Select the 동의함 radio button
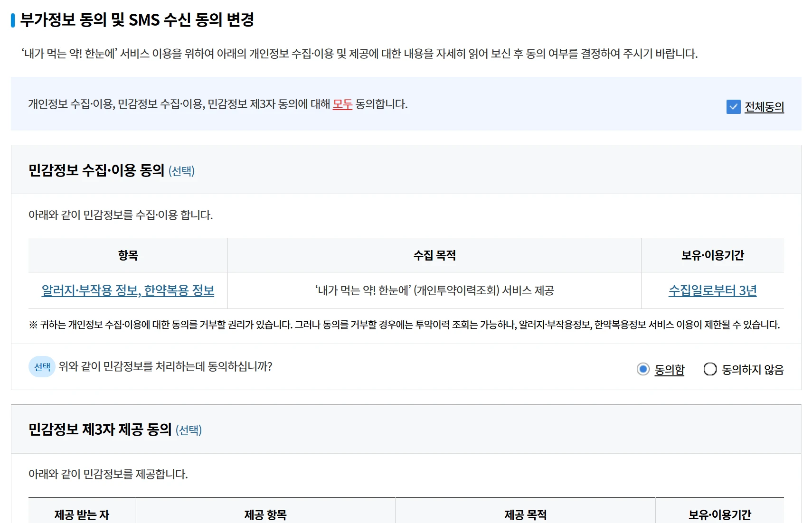 pos(643,369)
